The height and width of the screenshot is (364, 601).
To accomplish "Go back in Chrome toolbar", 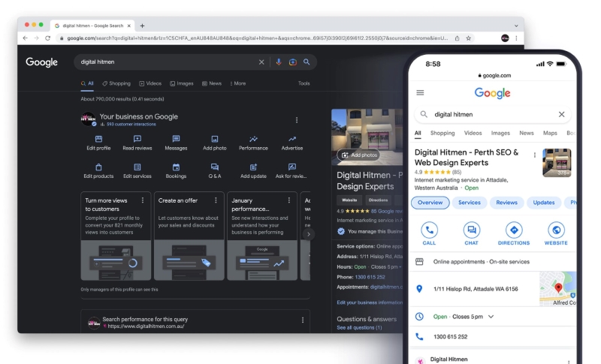I will (x=25, y=38).
